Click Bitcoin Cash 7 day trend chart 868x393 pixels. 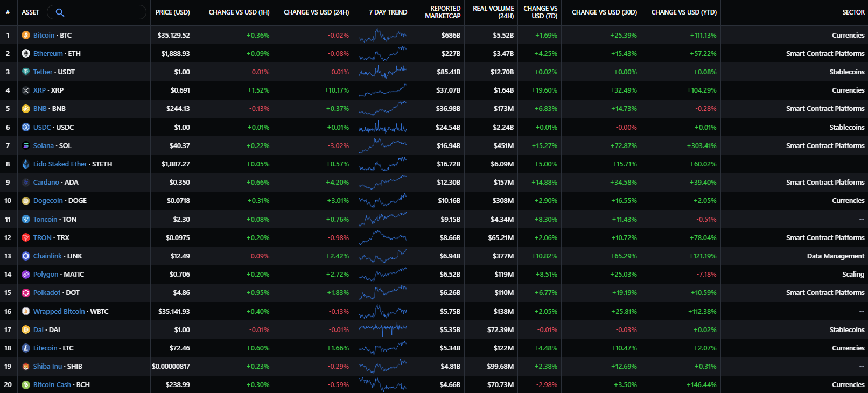[x=382, y=384]
